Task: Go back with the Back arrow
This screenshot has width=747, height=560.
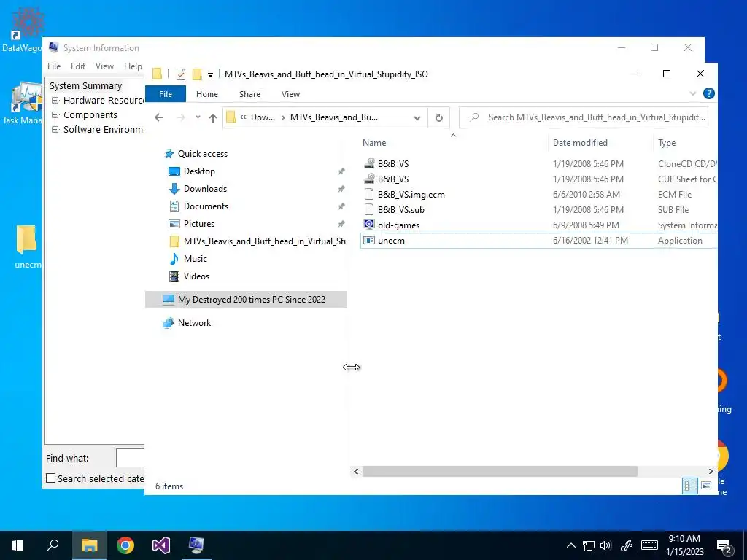Action: click(159, 117)
